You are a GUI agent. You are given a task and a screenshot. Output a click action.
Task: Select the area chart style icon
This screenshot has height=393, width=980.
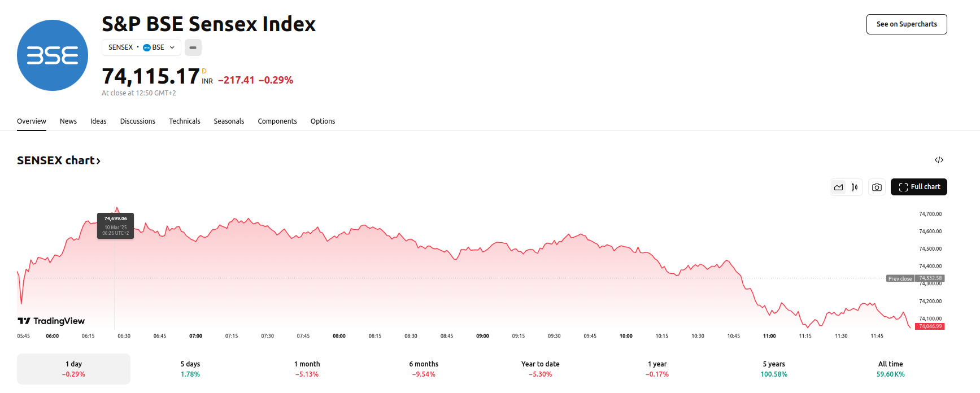[838, 187]
